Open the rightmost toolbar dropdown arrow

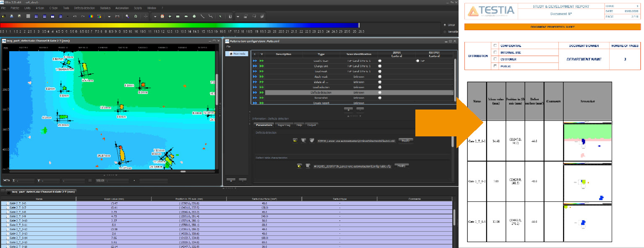[x=237, y=16]
